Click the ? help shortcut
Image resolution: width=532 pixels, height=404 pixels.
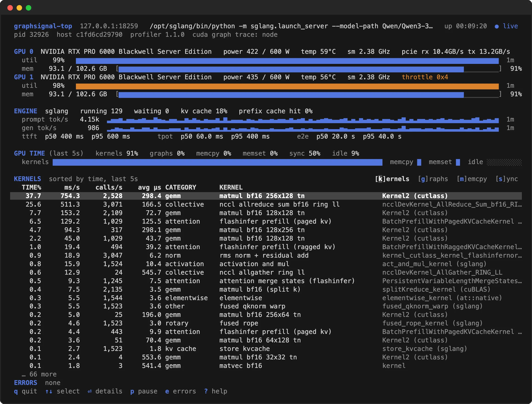[x=216, y=391]
